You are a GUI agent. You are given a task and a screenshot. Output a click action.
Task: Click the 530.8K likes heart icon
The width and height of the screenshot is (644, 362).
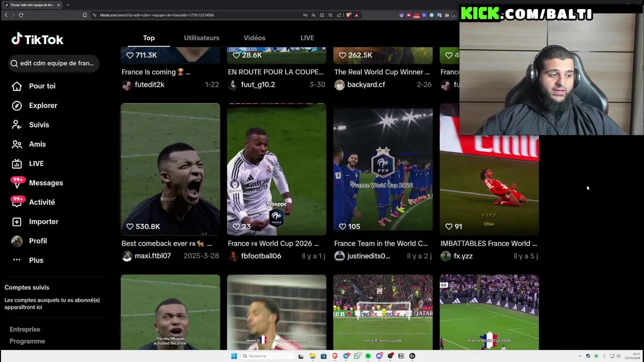tap(130, 227)
